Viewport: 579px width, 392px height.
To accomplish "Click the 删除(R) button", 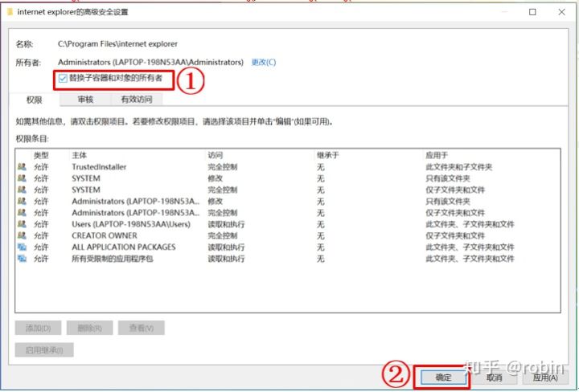I will click(90, 328).
